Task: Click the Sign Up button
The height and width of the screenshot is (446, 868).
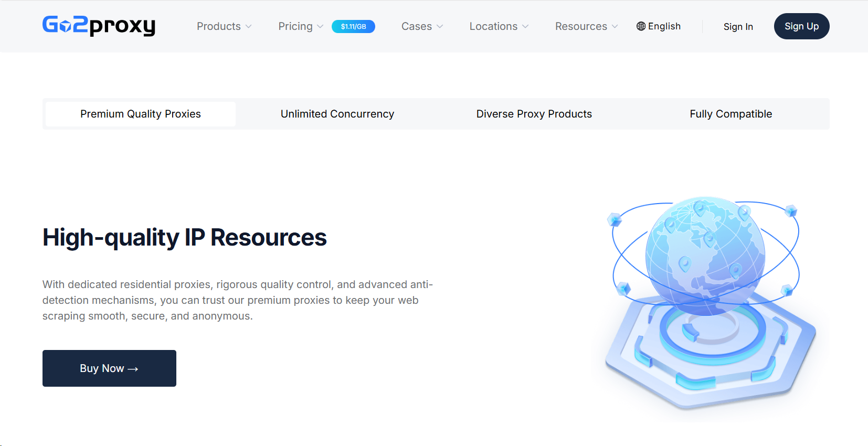Action: [x=801, y=26]
